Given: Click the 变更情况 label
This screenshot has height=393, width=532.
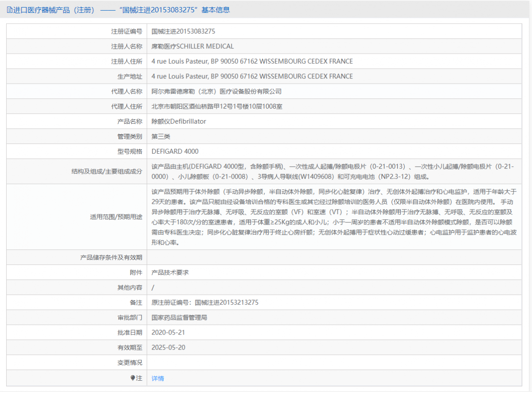Looking at the screenshot, I should coord(130,363).
